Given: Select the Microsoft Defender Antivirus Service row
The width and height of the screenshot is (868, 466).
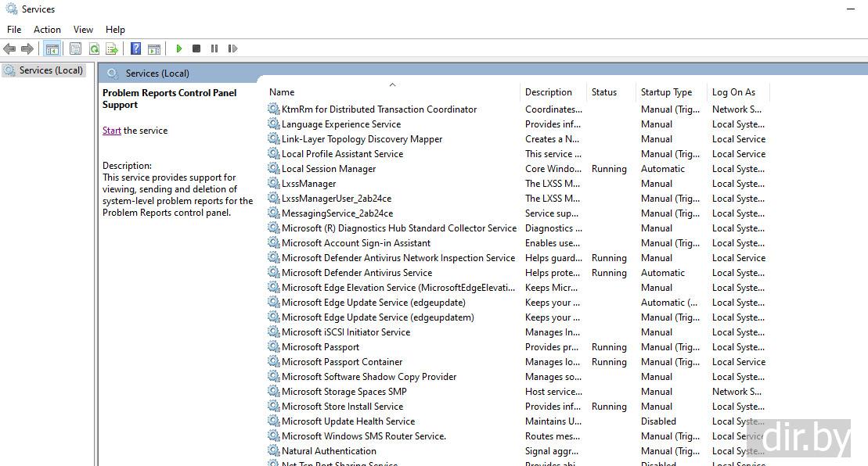Looking at the screenshot, I should [x=356, y=273].
